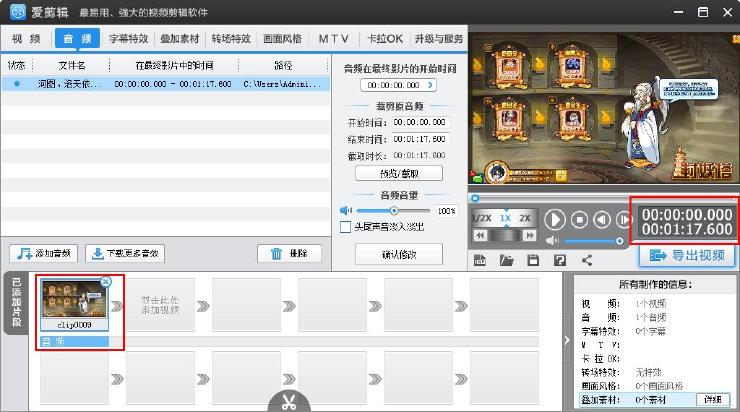Click the rewind double-arrow button

(x=480, y=235)
